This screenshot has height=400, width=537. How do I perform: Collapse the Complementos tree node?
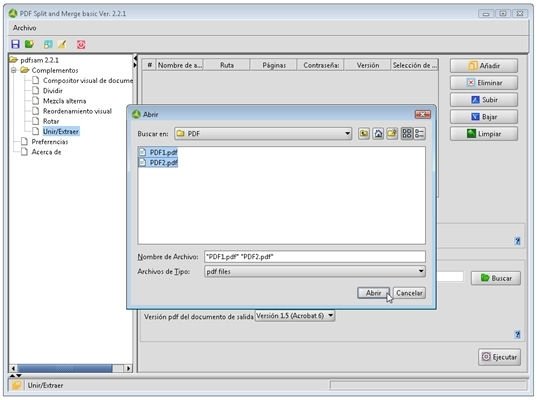tap(14, 70)
